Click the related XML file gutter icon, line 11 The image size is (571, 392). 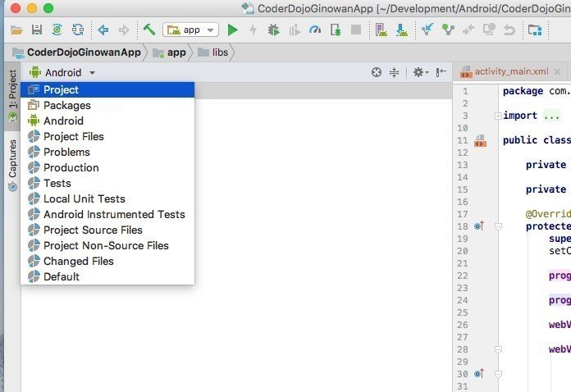pyautogui.click(x=481, y=140)
